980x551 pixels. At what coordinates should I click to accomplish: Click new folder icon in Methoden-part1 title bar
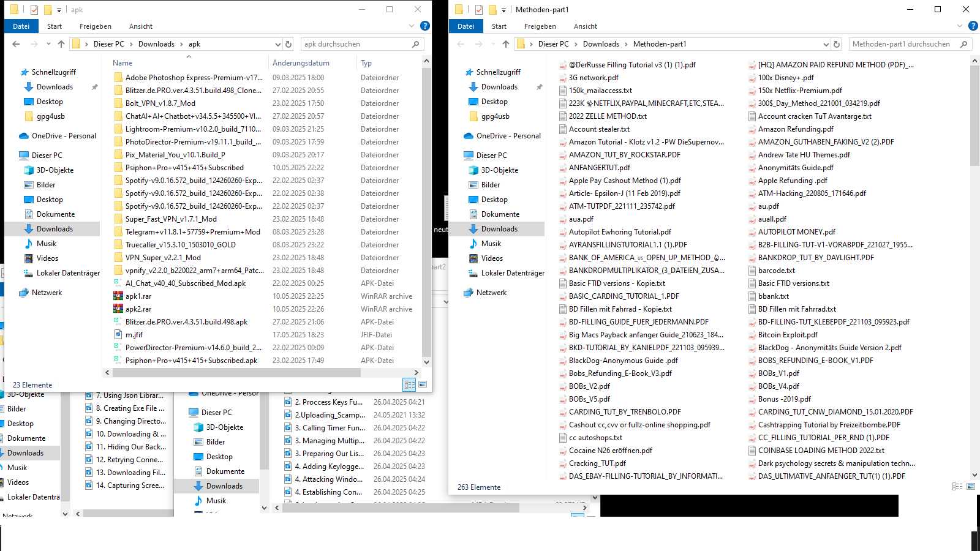[492, 10]
